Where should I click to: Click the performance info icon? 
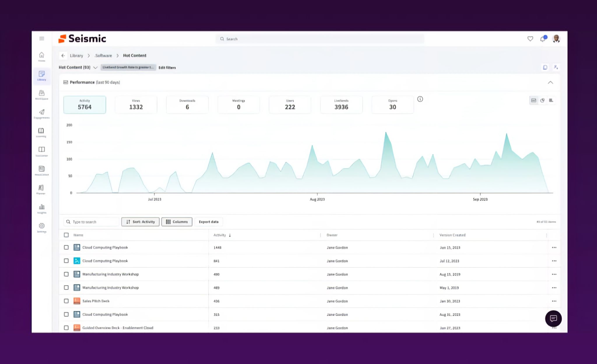[x=420, y=99]
